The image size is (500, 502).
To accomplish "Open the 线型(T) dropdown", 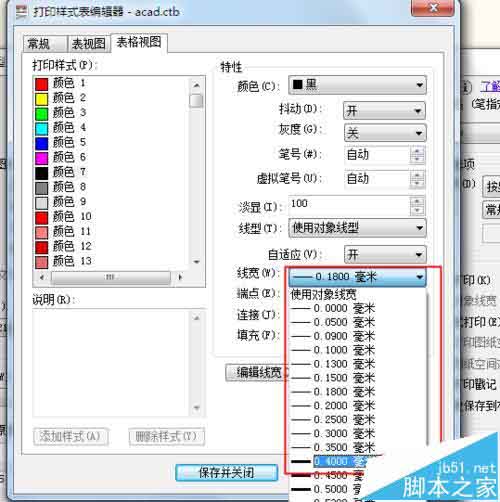I will [x=357, y=228].
